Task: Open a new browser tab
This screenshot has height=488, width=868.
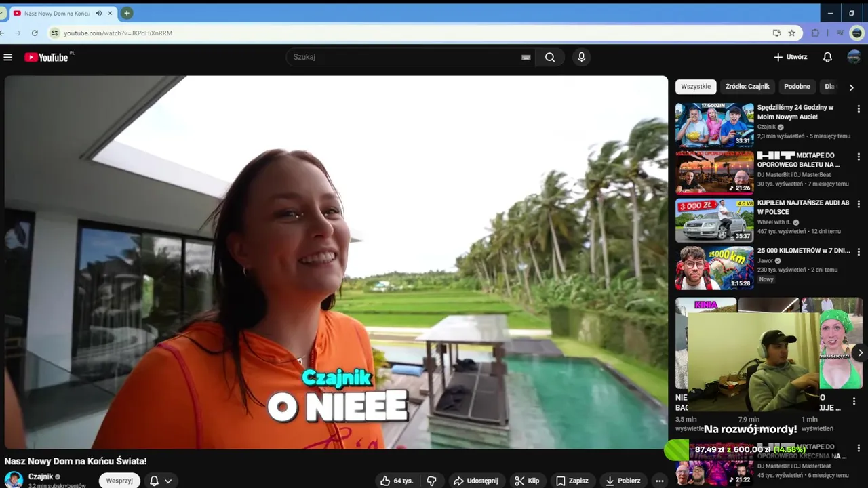Action: point(126,13)
